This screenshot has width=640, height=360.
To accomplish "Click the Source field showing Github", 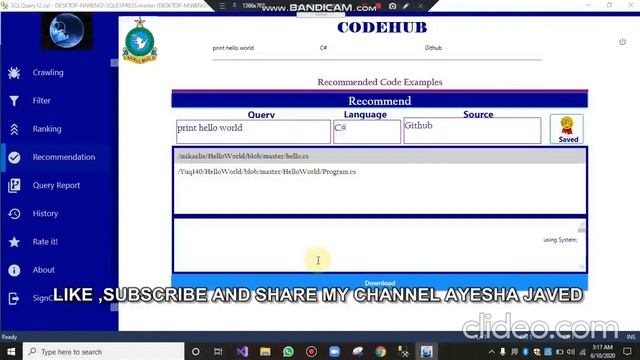I will (472, 130).
